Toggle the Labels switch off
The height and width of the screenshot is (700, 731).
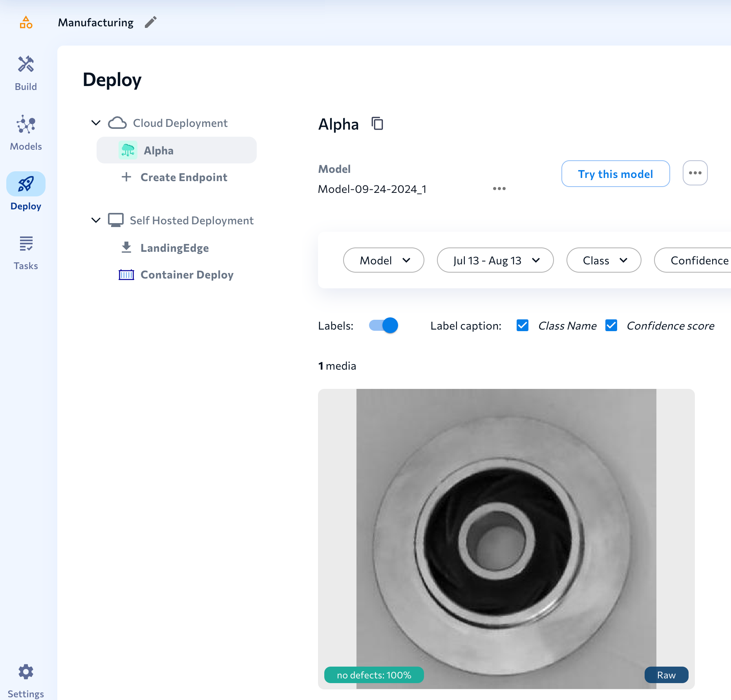(x=384, y=326)
